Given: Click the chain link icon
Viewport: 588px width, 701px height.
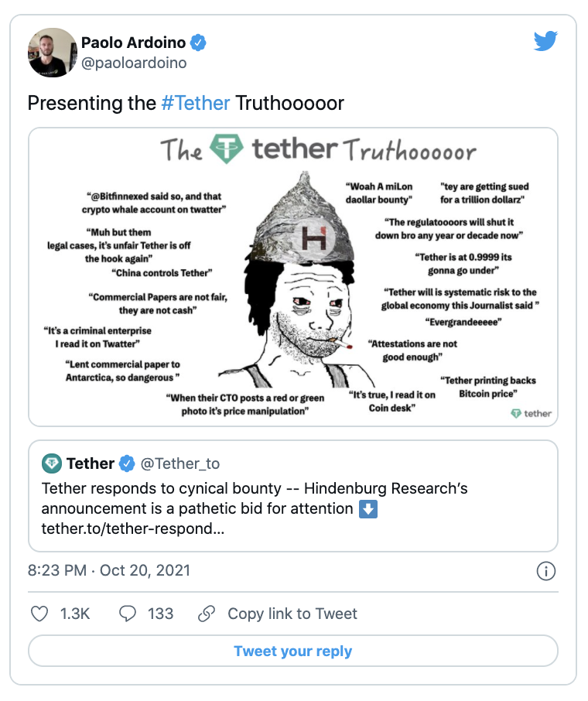Looking at the screenshot, I should coord(207,614).
